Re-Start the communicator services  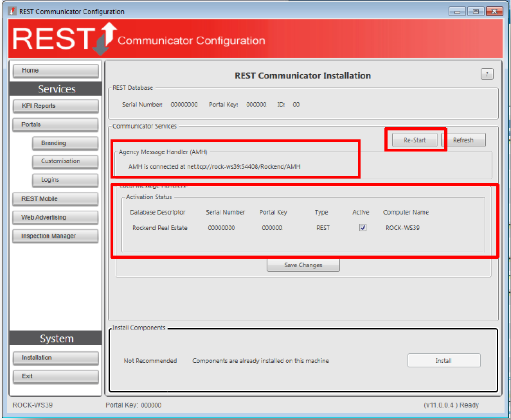(415, 140)
